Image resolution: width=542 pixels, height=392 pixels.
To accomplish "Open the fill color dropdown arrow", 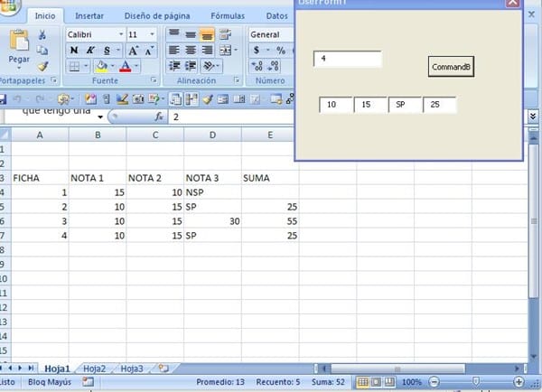I will coord(113,66).
